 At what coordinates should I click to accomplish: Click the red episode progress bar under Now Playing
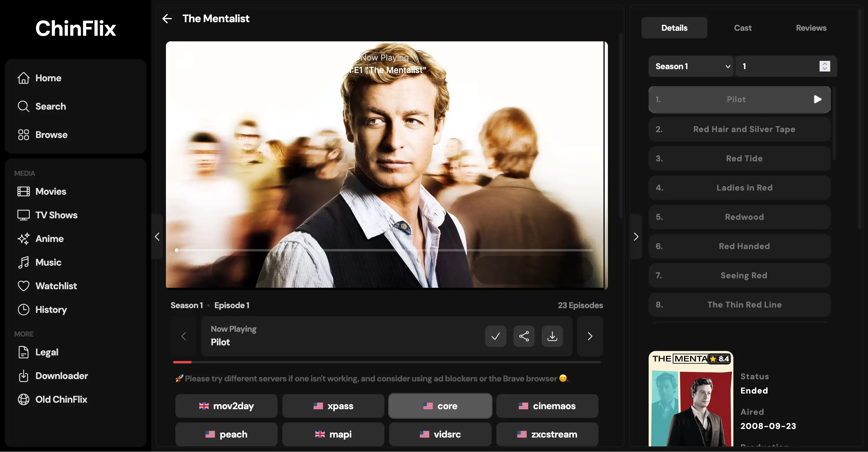(386, 362)
